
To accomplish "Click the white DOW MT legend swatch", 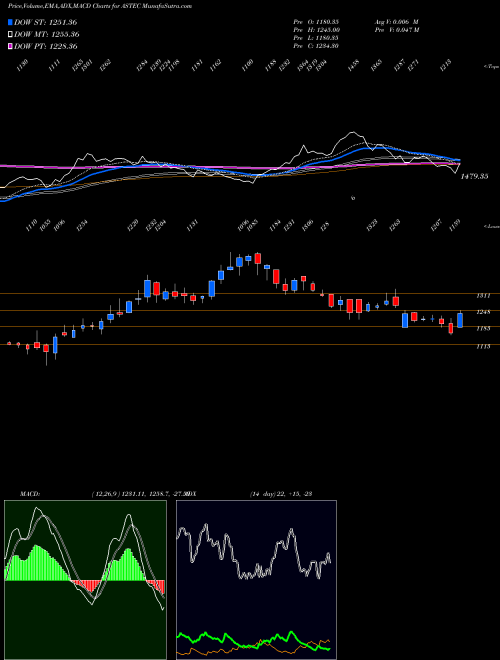I will tap(11, 35).
